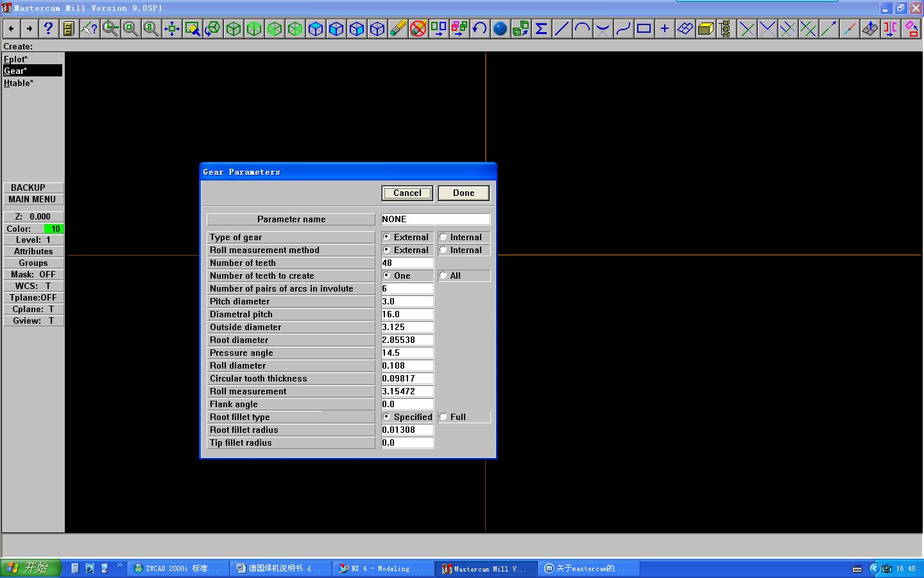Select the Spline curve tool icon
This screenshot has height=578, width=924.
[x=623, y=28]
